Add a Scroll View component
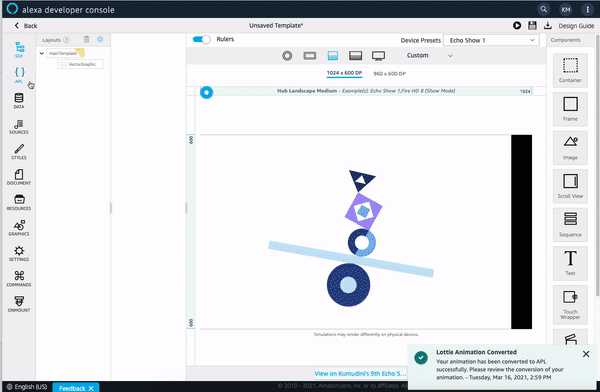The width and height of the screenshot is (600, 392). 570,186
